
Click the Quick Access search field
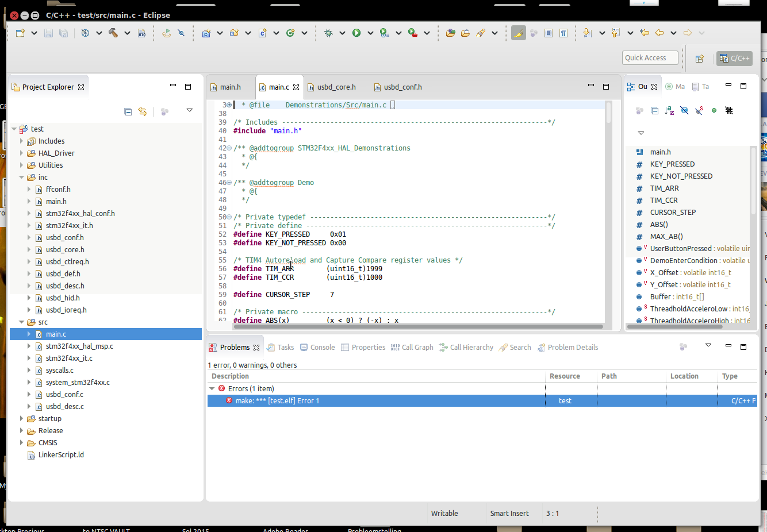(x=650, y=58)
